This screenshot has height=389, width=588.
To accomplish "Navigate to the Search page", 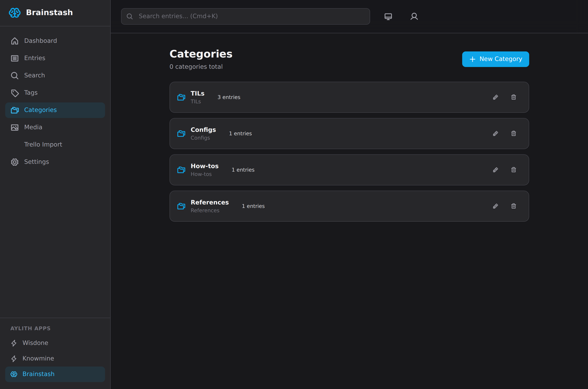I will 55,75.
